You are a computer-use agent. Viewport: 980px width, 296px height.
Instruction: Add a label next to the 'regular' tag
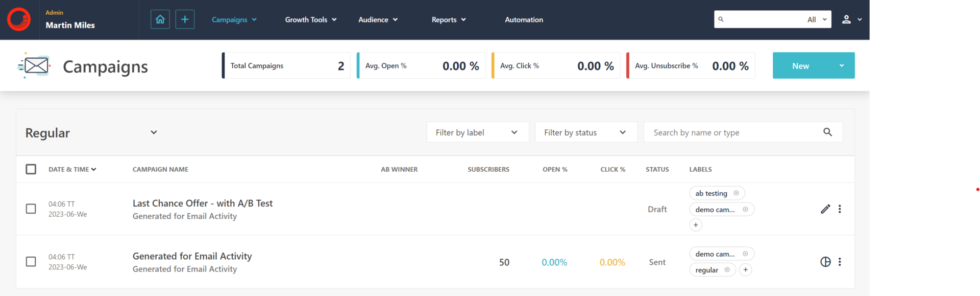coord(745,270)
